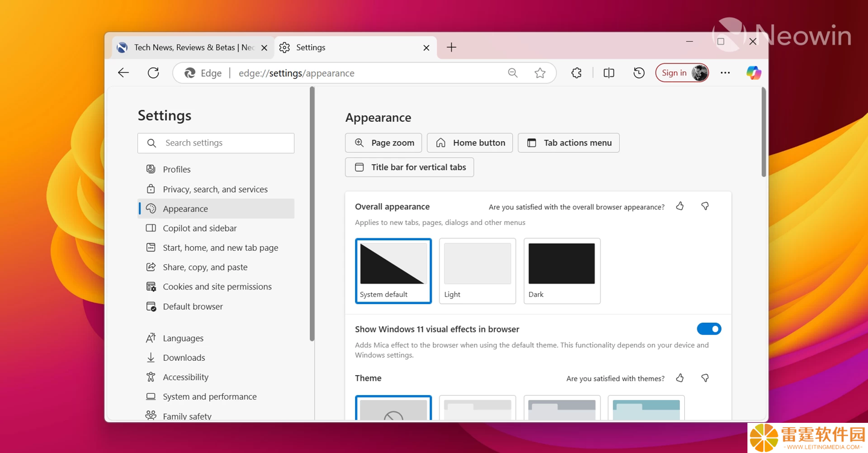Click the zoom magnifier icon in address bar

(513, 73)
